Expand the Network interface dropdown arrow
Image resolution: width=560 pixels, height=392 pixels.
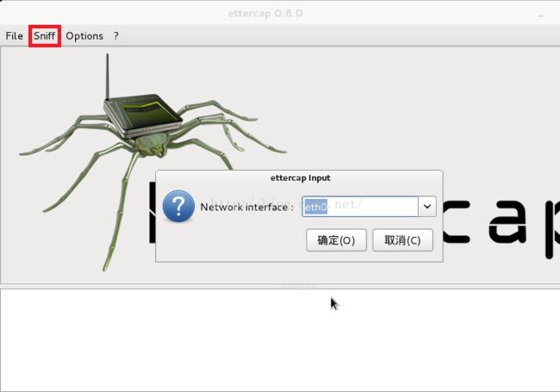point(427,207)
